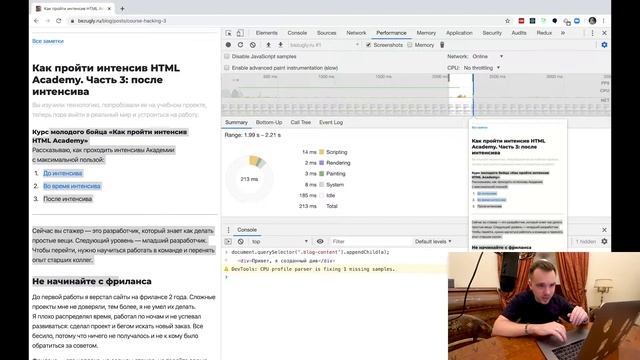Open the Audits tab
640x360 pixels.
point(519,33)
